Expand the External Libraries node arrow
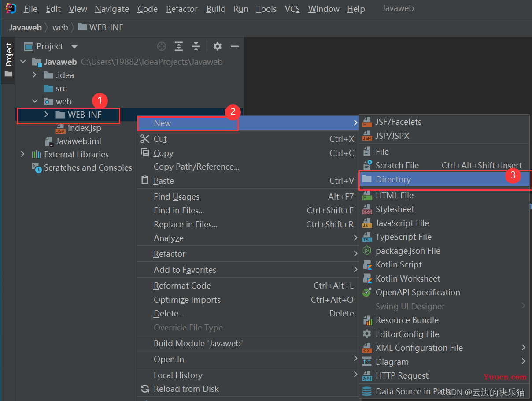This screenshot has width=532, height=401. pyautogui.click(x=23, y=154)
